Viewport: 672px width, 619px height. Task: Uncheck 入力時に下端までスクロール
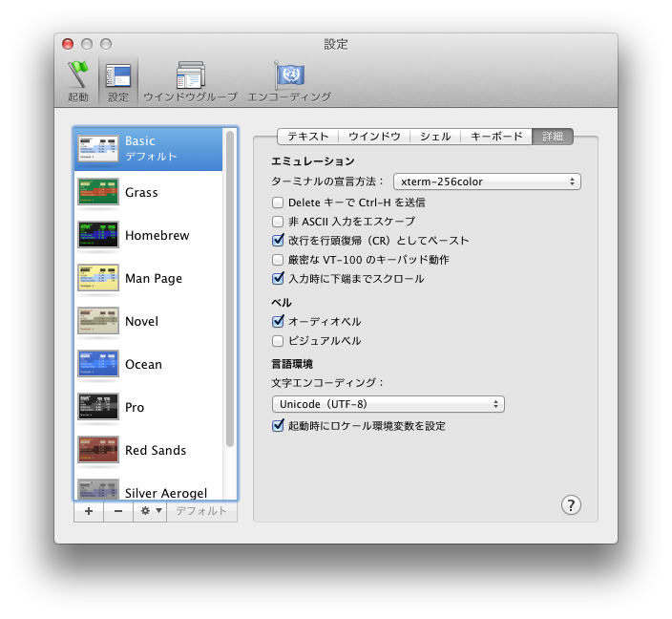coord(278,278)
